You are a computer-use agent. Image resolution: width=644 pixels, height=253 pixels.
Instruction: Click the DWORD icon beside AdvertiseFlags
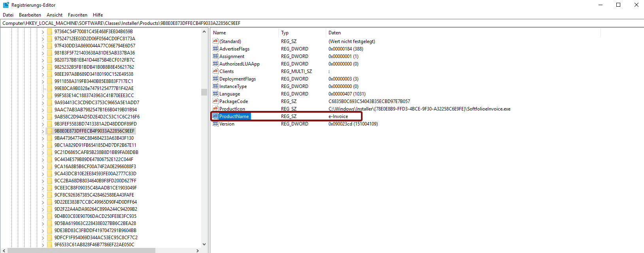tap(215, 49)
